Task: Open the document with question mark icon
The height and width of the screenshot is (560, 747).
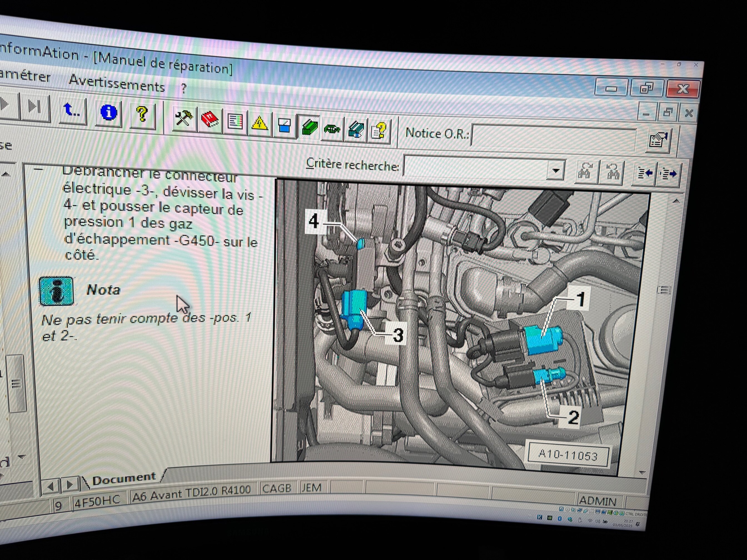Action: click(379, 131)
